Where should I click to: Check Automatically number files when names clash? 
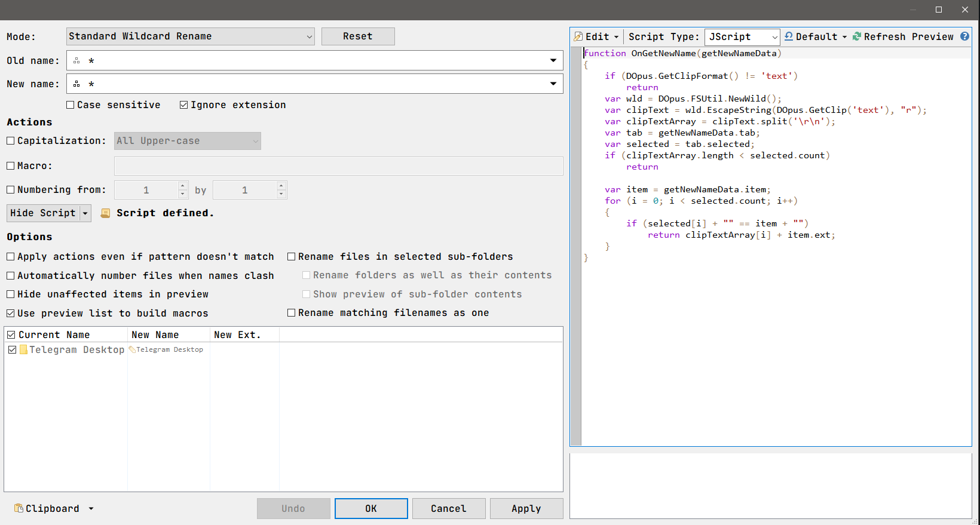11,276
